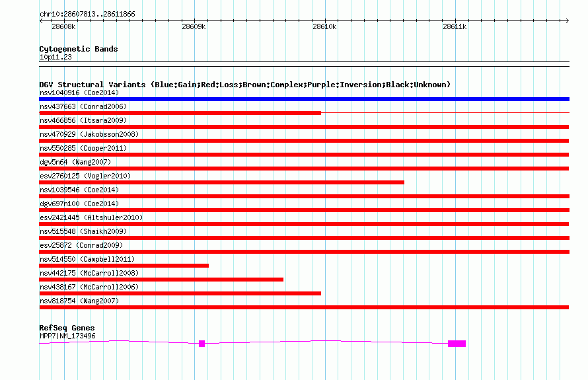Select nsv550285 (Cooper2011) variant label
Screen dimensions: 588x380
coord(83,148)
